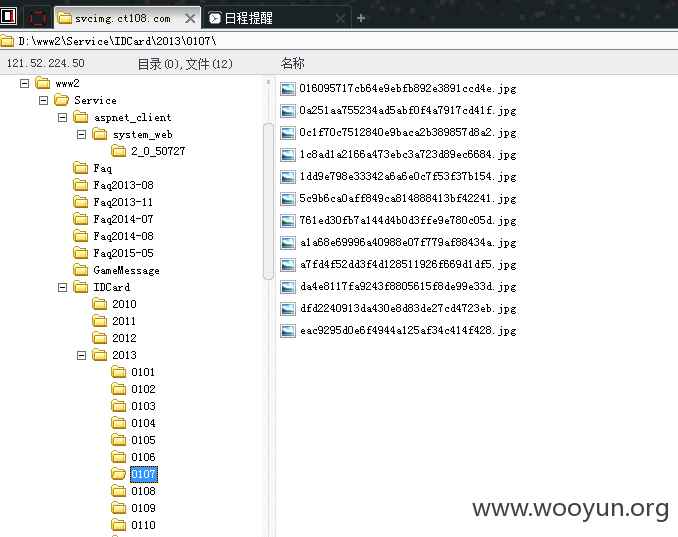Close the svcimg.ct108.com tab
The width and height of the screenshot is (678, 537).
[x=190, y=18]
